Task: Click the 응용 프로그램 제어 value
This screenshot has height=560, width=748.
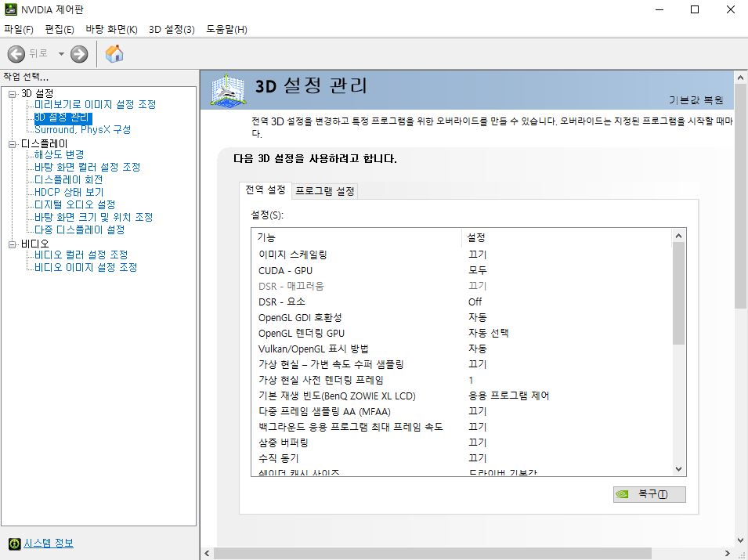Action: [x=508, y=396]
